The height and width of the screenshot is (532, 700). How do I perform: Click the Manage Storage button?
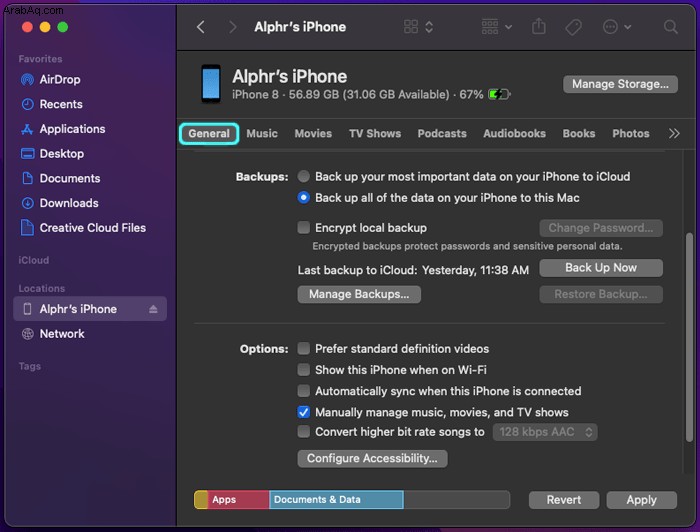pos(619,84)
